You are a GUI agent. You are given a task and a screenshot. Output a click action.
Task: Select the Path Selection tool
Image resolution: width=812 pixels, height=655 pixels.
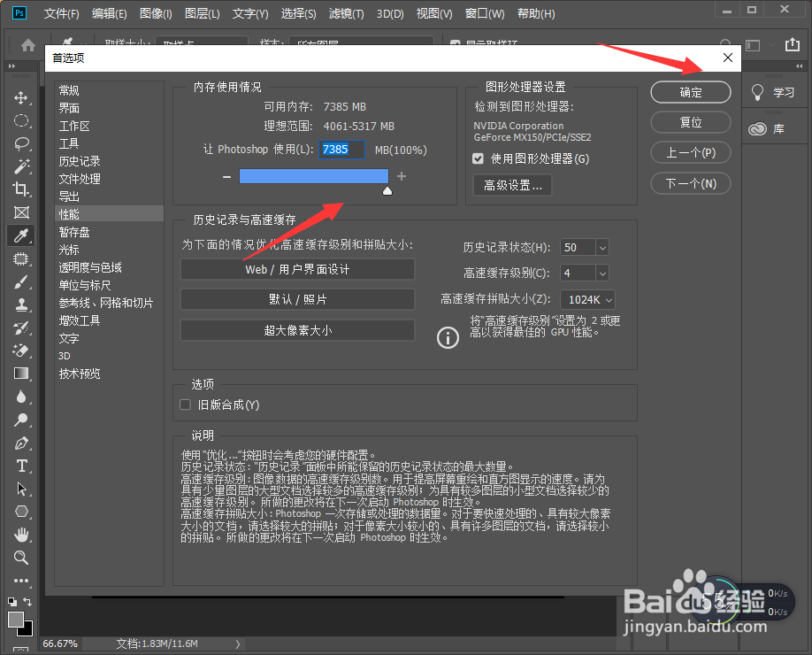coord(20,489)
